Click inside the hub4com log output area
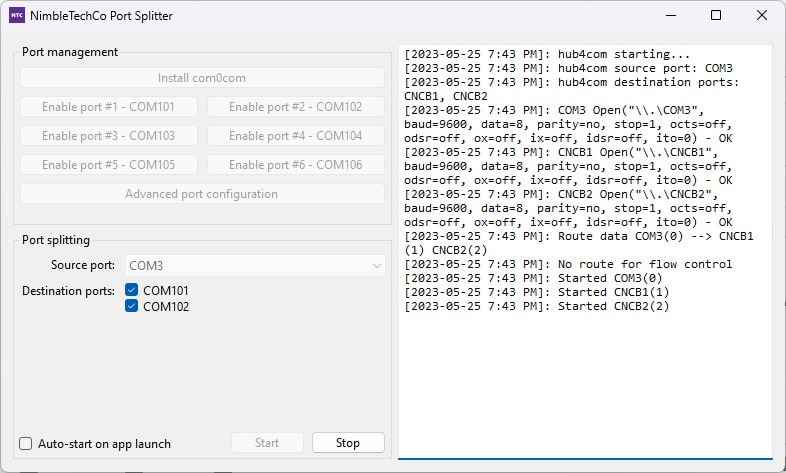 [x=585, y=380]
